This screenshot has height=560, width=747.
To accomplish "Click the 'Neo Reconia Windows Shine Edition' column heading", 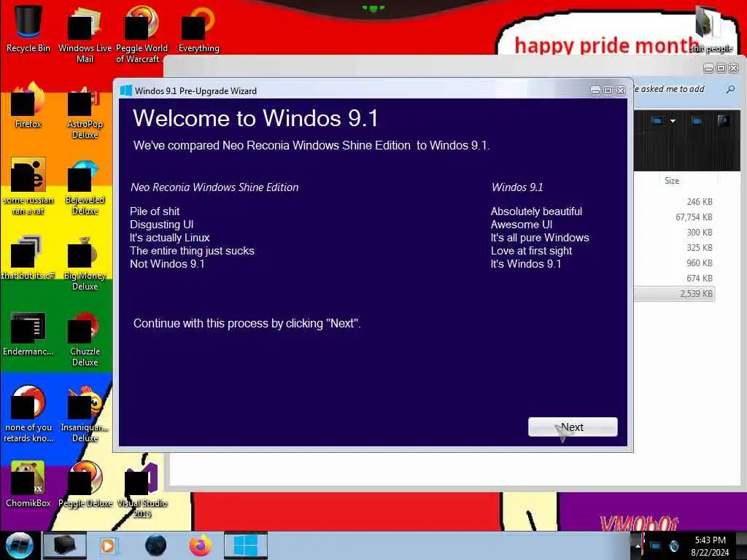I will 214,187.
